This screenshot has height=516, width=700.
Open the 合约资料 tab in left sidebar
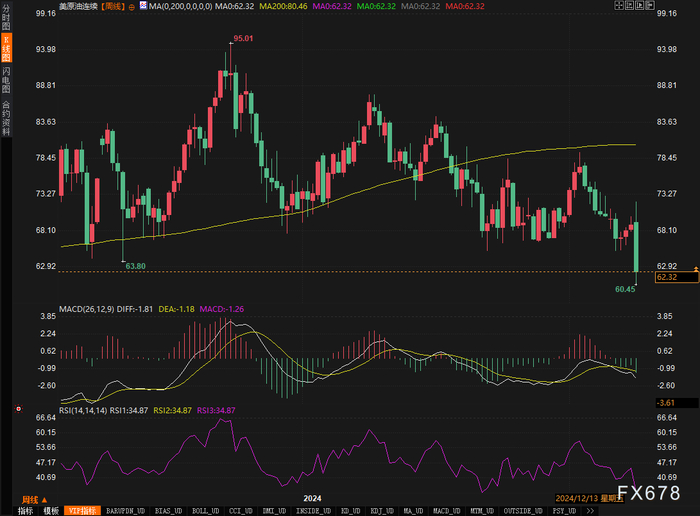[x=6, y=117]
